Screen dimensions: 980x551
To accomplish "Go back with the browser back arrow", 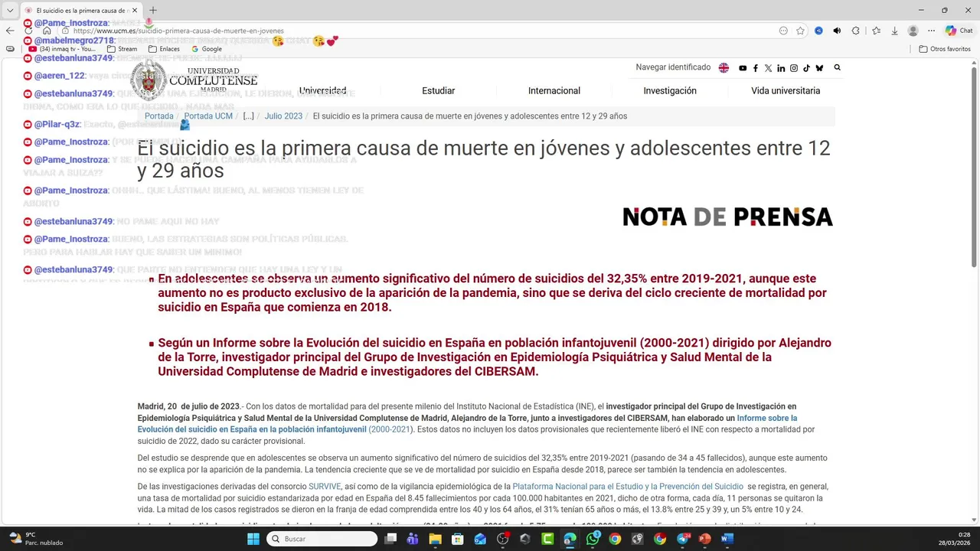I will pos(10,31).
